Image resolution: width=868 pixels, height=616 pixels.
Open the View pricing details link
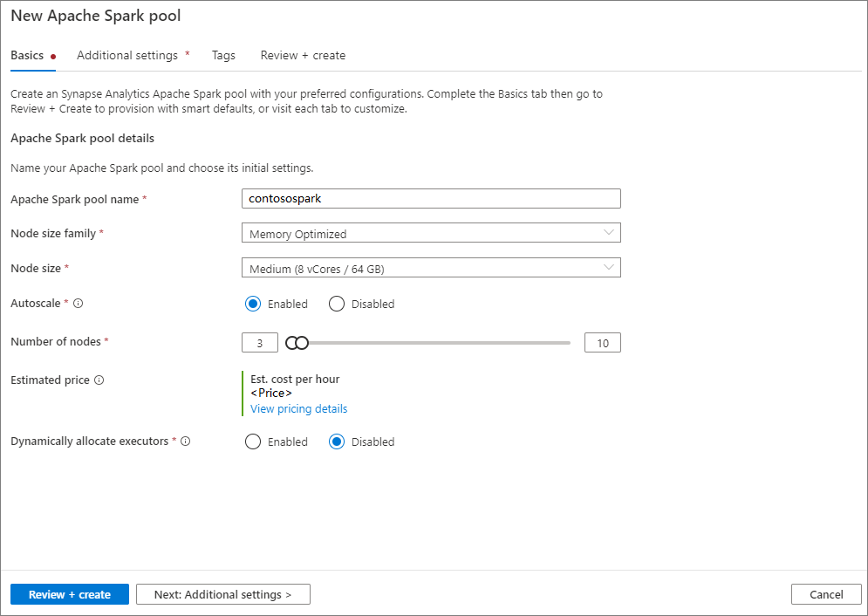[298, 408]
